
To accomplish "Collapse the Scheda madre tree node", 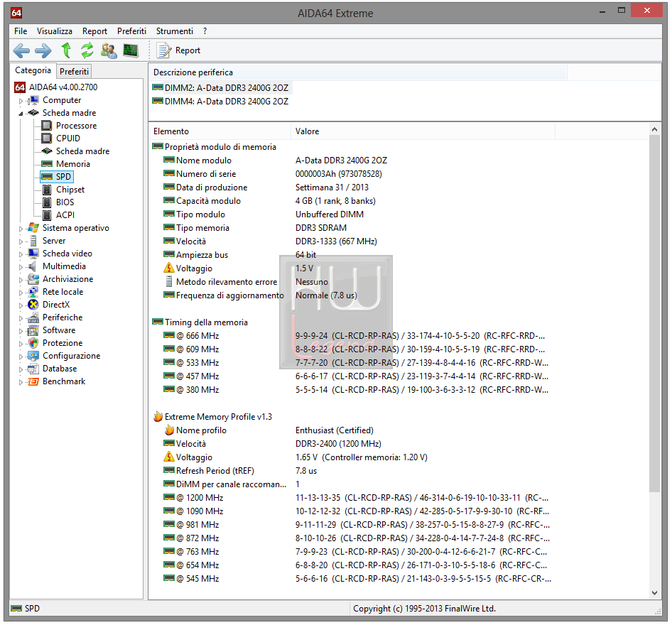I will [21, 114].
